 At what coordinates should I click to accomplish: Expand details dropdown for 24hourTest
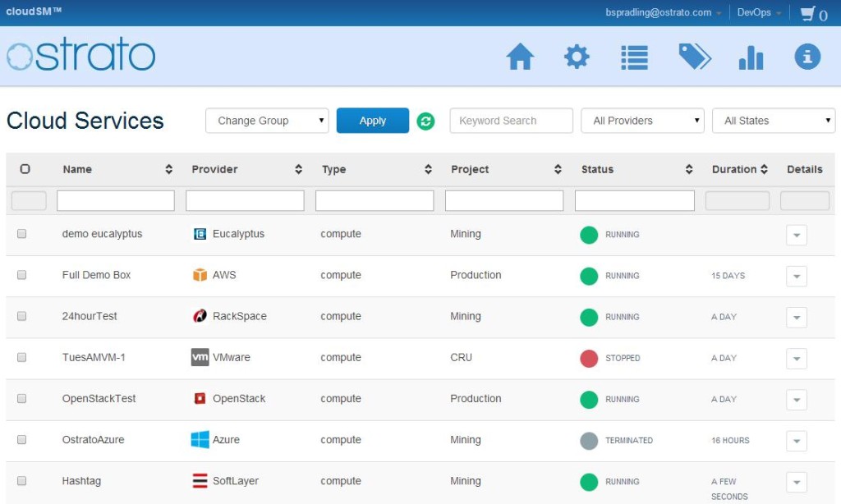pos(797,318)
